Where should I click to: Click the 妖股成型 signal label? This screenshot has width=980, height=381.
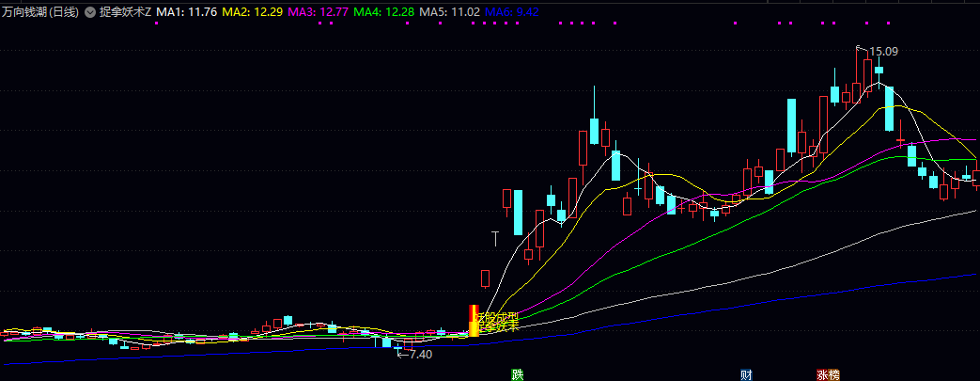point(498,317)
